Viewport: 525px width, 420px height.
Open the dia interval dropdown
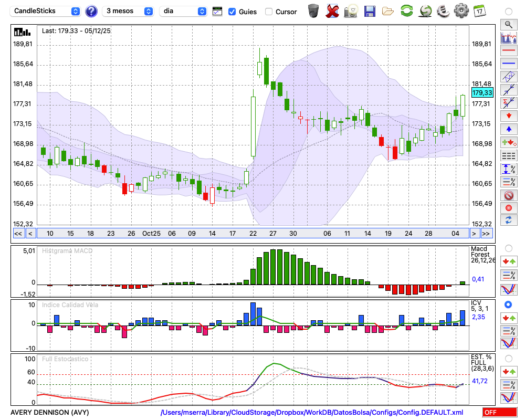(x=184, y=11)
